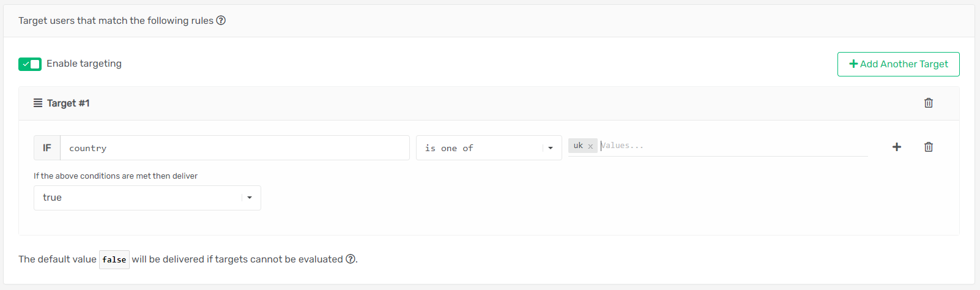Screen dimensions: 980x290
Task: Click the arrow on the true dropdown
Action: (x=250, y=198)
